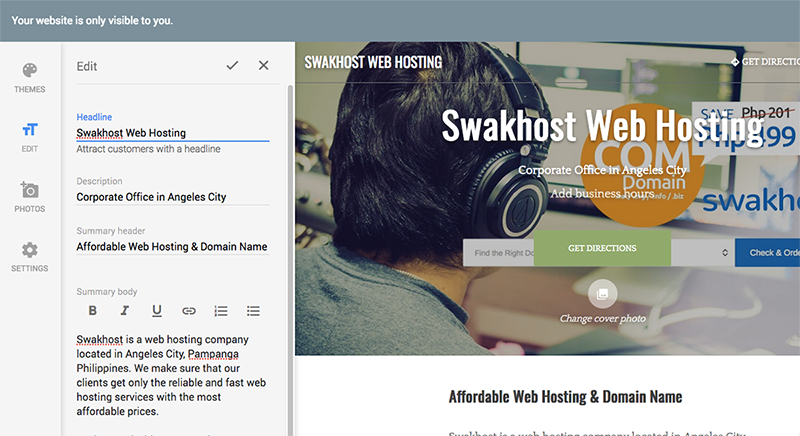Apply numbered list formatting
This screenshot has height=436, width=800.
click(x=221, y=311)
